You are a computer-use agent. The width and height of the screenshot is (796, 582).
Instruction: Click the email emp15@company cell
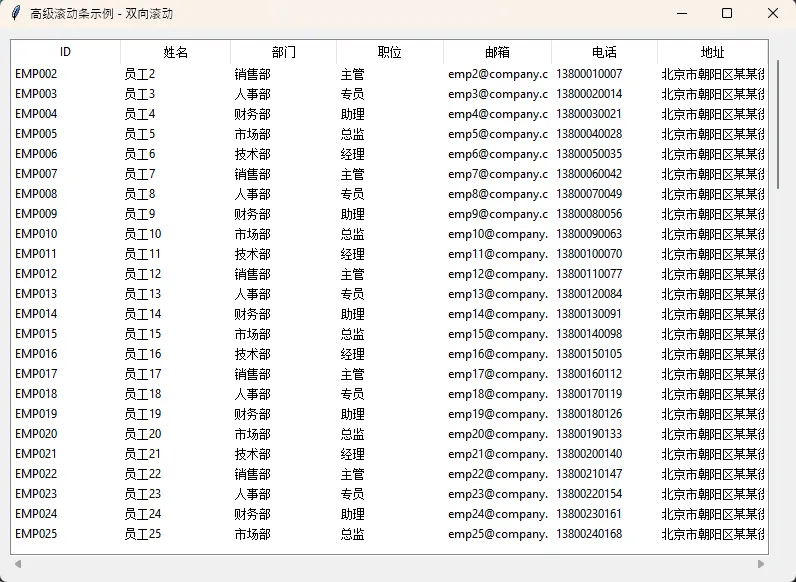coord(497,334)
